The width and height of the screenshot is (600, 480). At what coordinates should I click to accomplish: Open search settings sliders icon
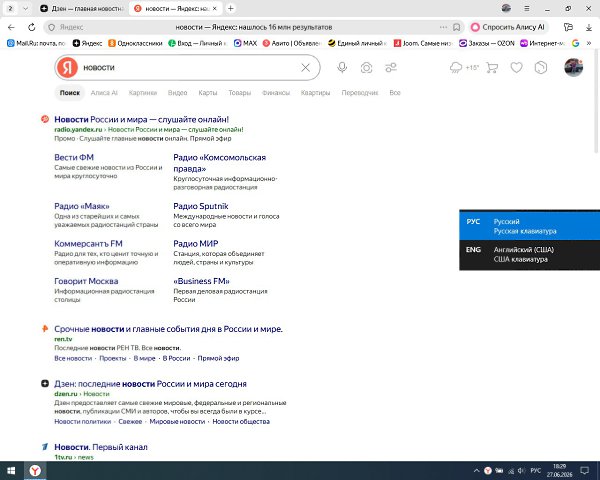(391, 68)
